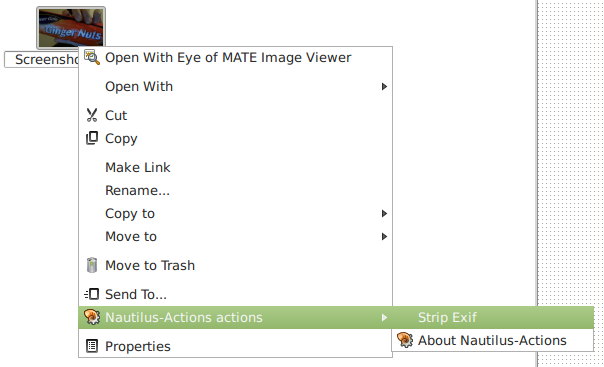
Task: Click the Send To icon
Action: 92,294
